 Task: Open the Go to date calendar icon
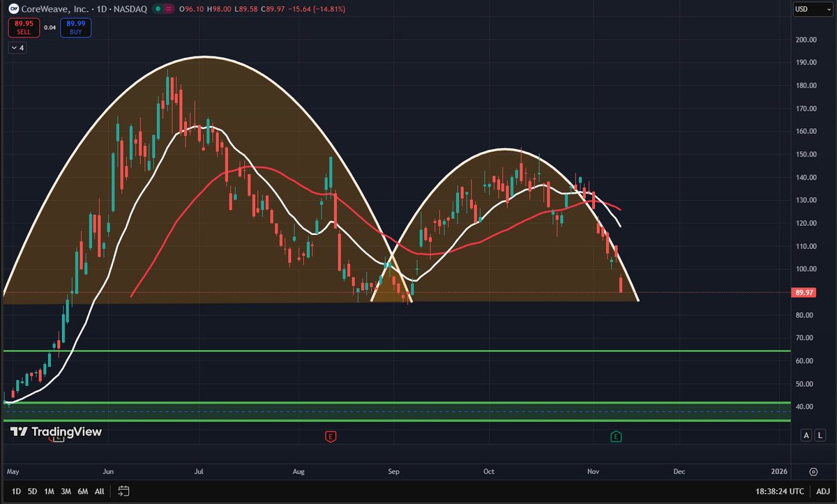point(123,491)
